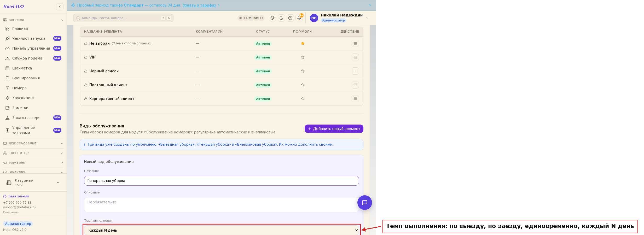Open Шахматка in the sidebar
The width and height of the screenshot is (644, 235).
[x=22, y=68]
